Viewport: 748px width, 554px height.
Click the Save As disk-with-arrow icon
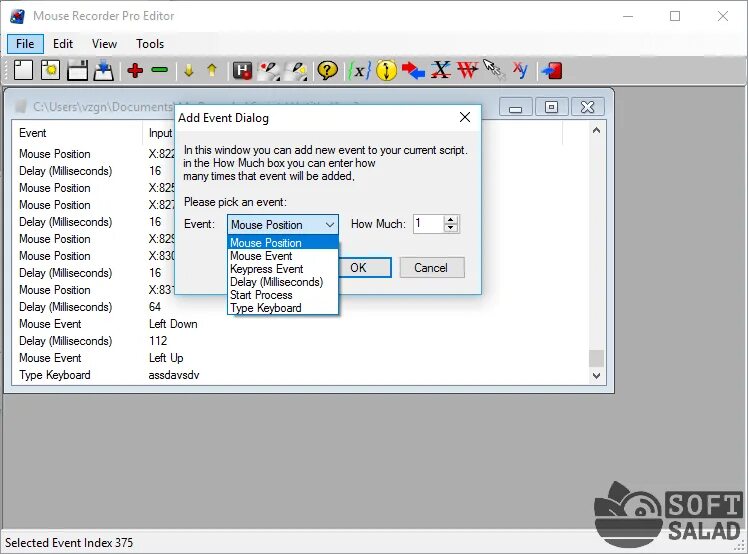click(x=104, y=71)
